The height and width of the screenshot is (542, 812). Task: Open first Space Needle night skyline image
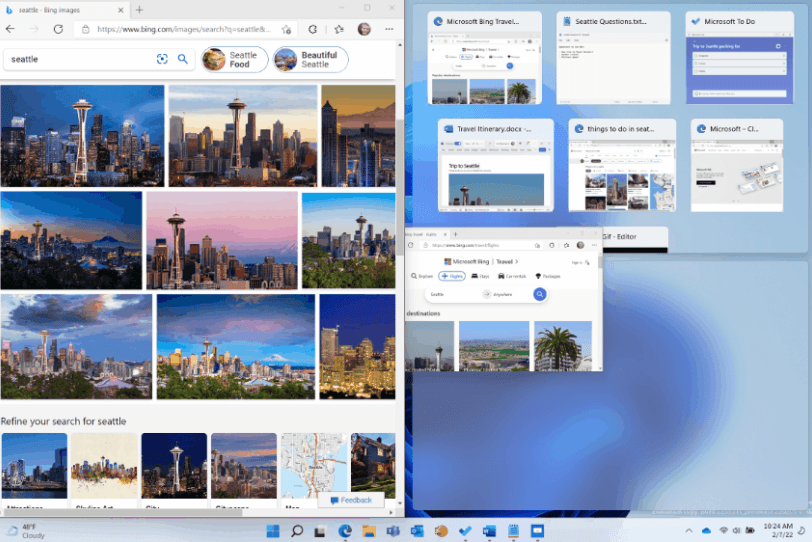coord(82,136)
